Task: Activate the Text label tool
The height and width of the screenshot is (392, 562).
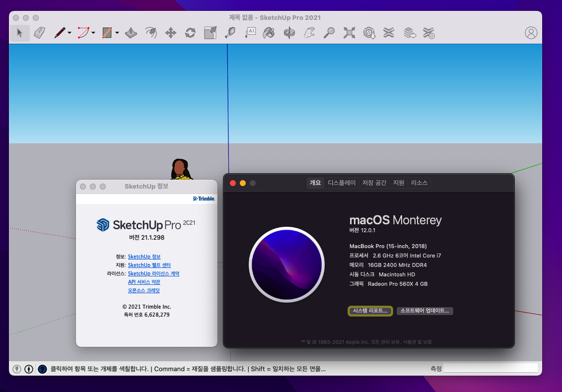Action: pyautogui.click(x=250, y=33)
